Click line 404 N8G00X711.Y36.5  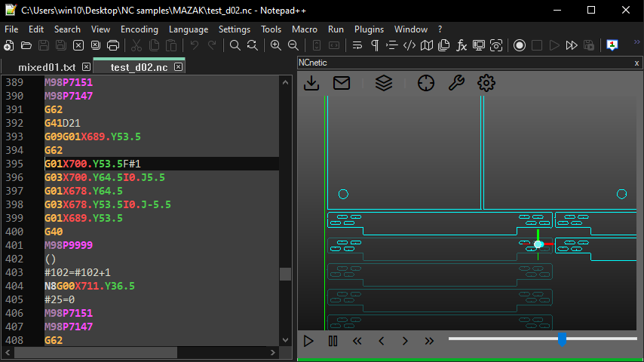(90, 286)
